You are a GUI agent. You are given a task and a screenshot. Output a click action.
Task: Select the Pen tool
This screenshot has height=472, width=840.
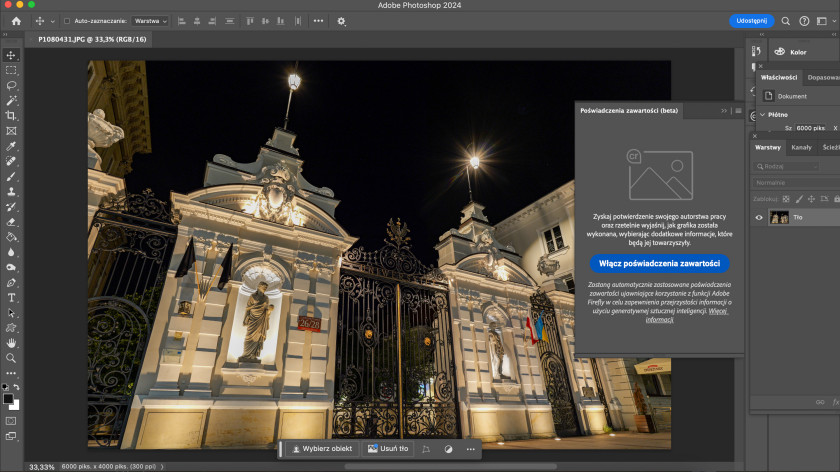click(x=11, y=282)
